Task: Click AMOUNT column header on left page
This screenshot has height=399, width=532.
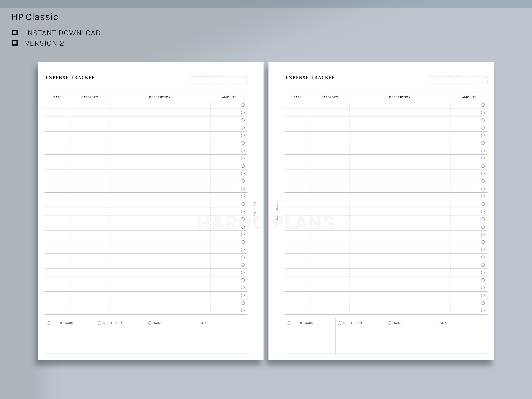Action: coord(229,97)
